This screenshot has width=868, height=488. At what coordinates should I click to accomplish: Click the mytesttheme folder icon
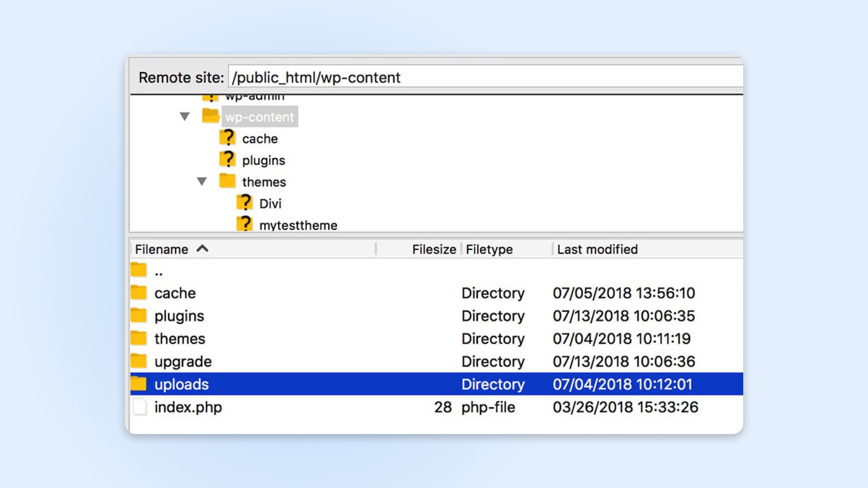tap(245, 223)
